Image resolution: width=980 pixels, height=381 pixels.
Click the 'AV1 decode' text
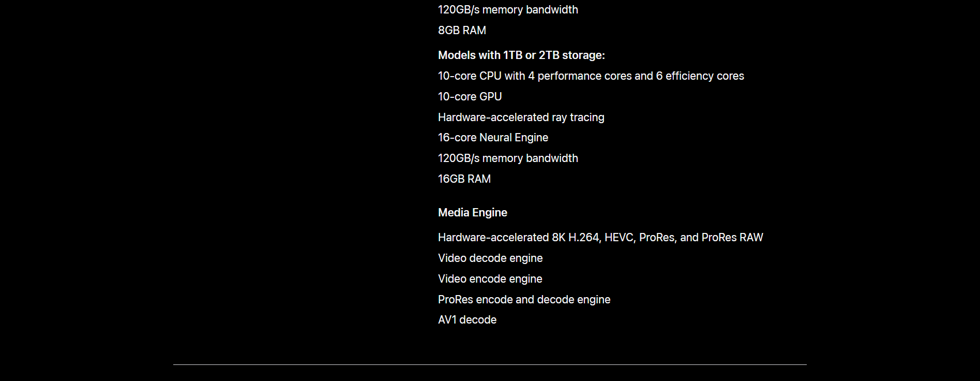pos(467,320)
